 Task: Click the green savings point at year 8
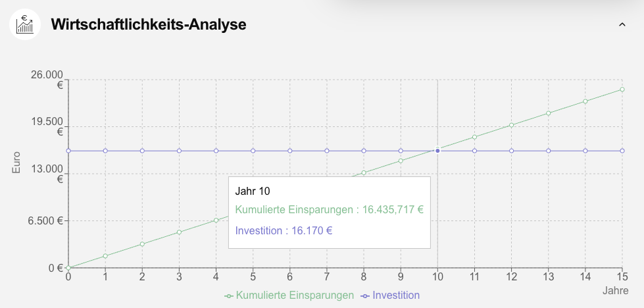tap(364, 172)
